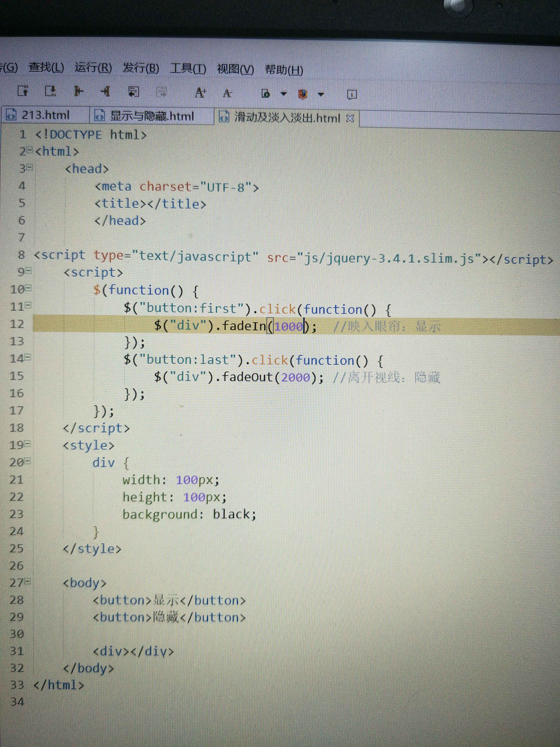Open preview browser dropdown arrow

click(x=284, y=94)
